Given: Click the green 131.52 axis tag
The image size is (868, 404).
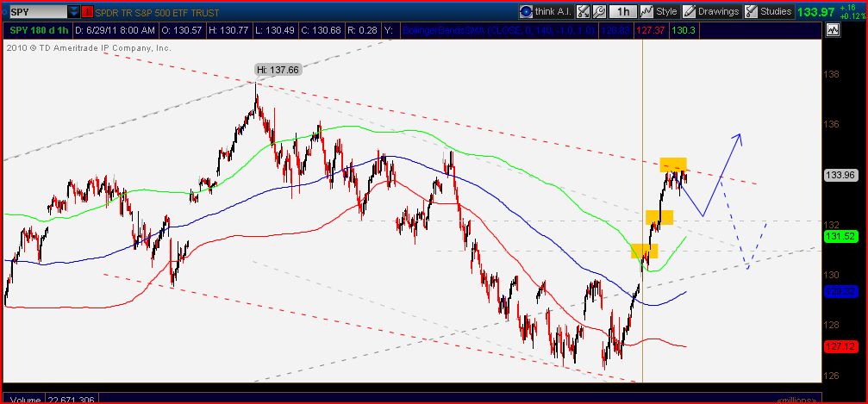Looking at the screenshot, I should click(x=840, y=237).
